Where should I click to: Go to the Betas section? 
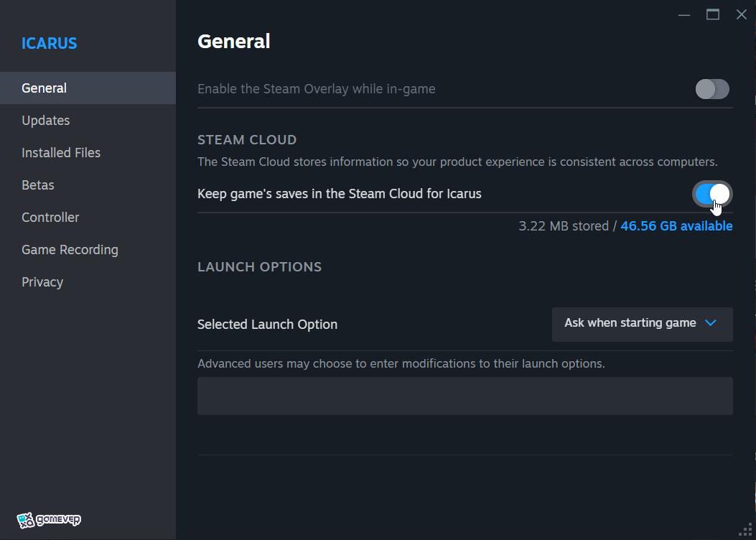[x=88, y=185]
